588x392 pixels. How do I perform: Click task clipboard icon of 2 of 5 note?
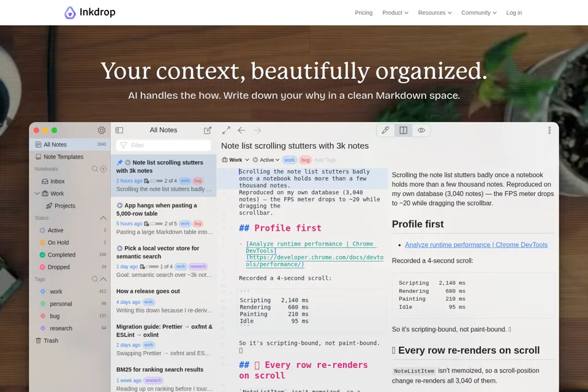pos(146,224)
